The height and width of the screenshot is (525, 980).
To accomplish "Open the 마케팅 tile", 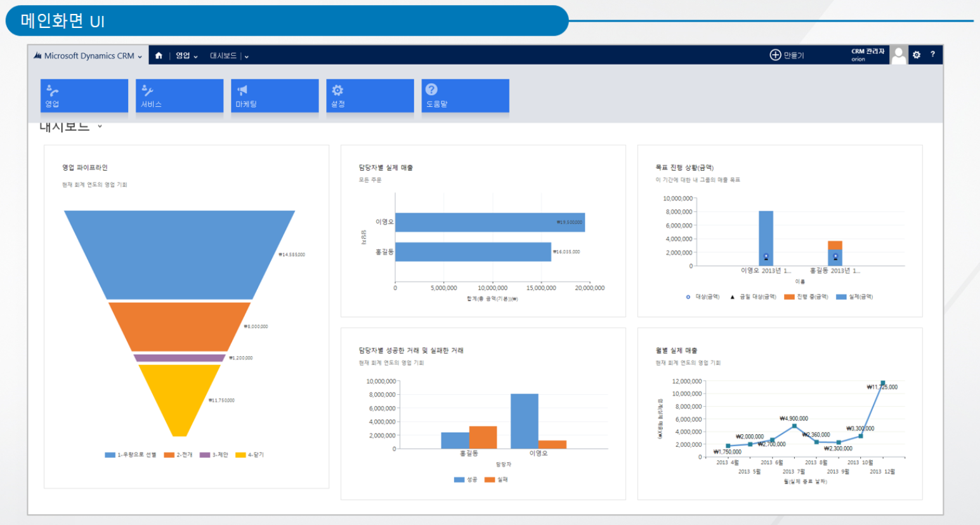I will pyautogui.click(x=275, y=96).
